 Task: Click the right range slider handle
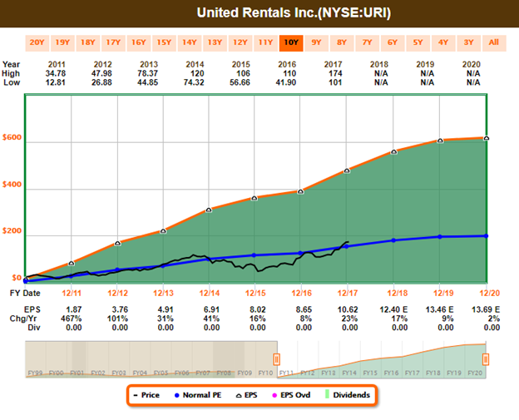(x=486, y=359)
